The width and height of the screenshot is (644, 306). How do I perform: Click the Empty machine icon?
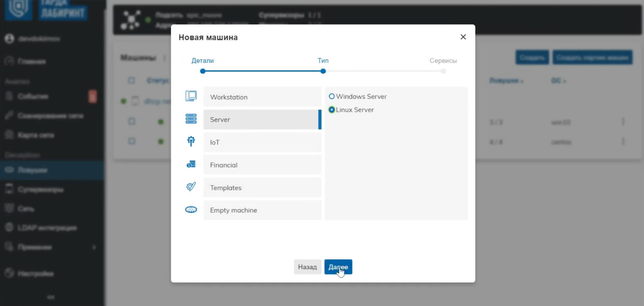pos(191,209)
